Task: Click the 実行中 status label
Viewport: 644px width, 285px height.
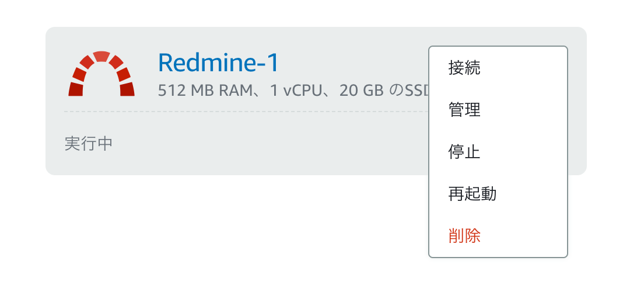Action: 88,144
